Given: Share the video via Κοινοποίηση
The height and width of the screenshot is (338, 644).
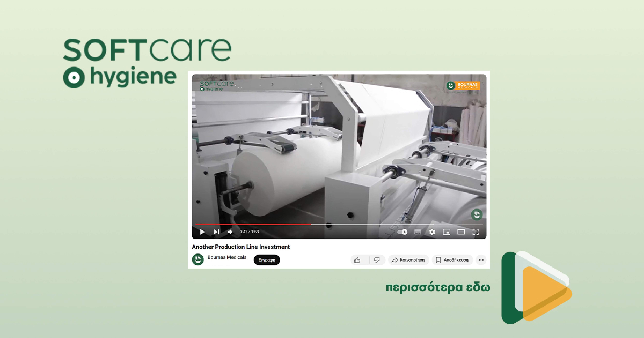Looking at the screenshot, I should 408,260.
